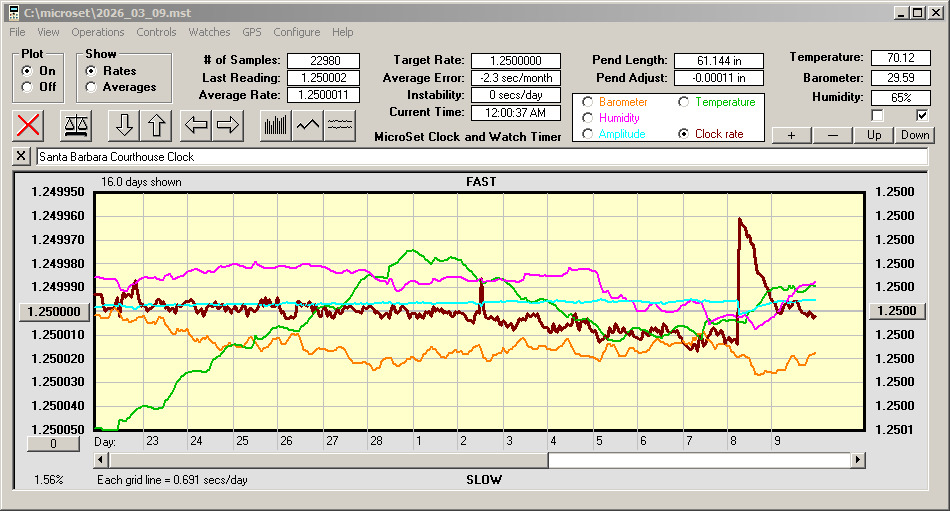Click the Down button
Image resolution: width=950 pixels, height=511 pixels.
tap(914, 135)
